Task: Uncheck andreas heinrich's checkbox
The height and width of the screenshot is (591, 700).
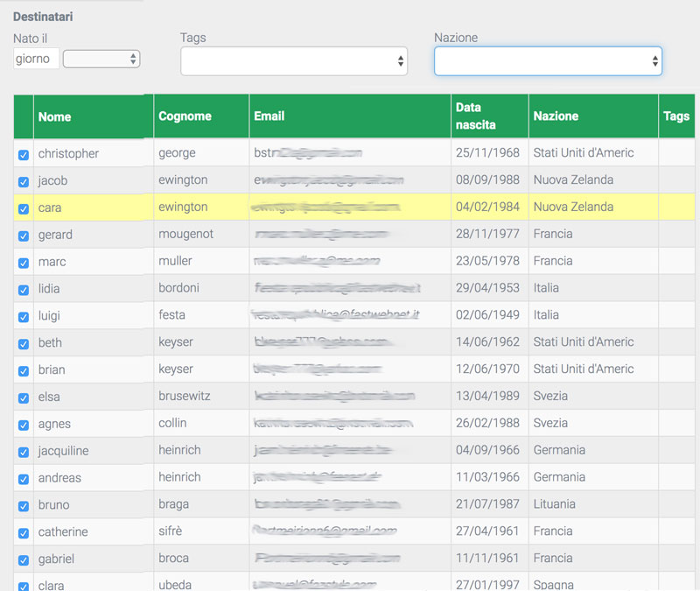Action: coord(24,479)
